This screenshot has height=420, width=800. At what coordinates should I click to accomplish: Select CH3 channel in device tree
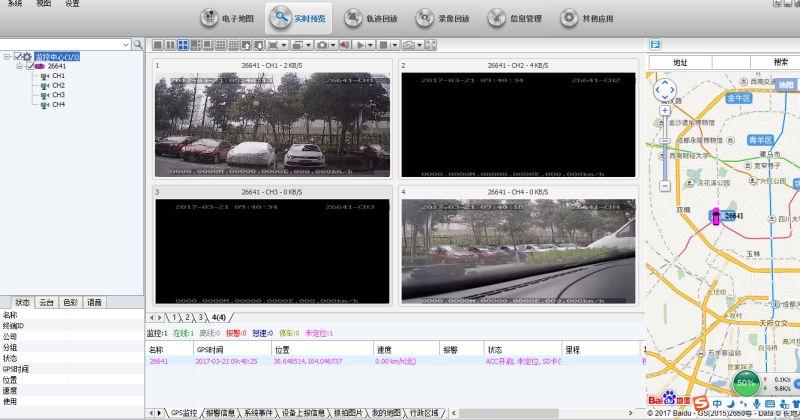tap(58, 95)
